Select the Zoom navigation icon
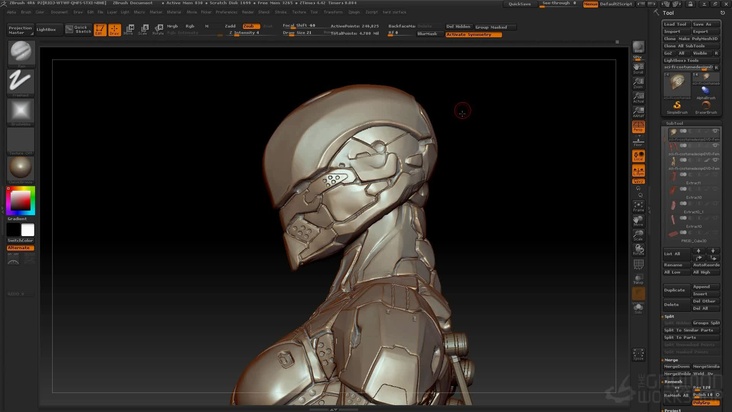The height and width of the screenshot is (412, 732). [638, 83]
